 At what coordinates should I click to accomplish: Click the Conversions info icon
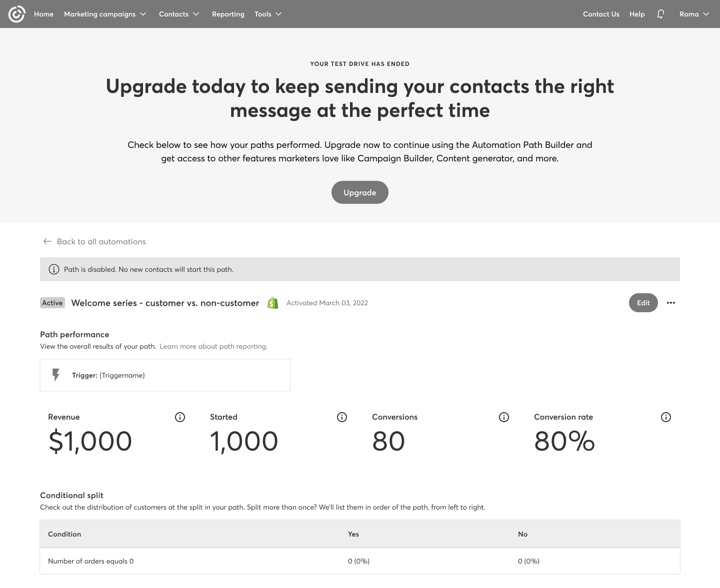[x=504, y=417]
